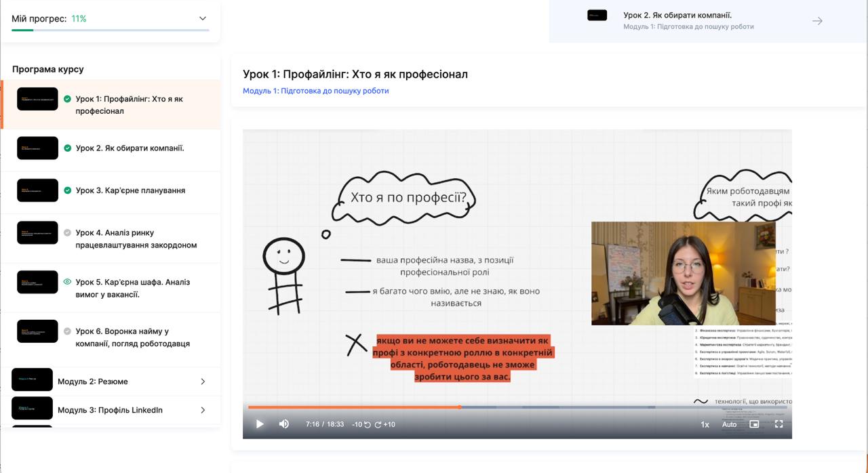
Task: Open Урок 4. Аналіз ринку працевлаштування
Action: click(111, 239)
